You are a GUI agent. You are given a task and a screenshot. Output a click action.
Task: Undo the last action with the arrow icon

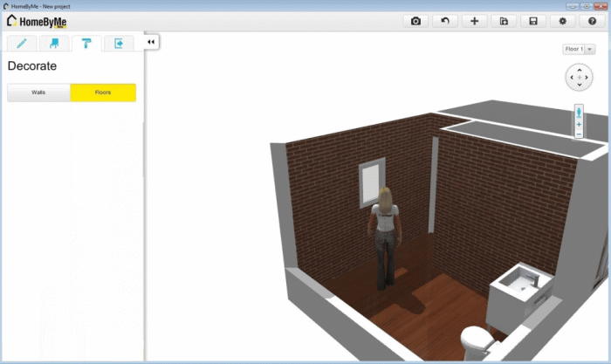click(445, 21)
